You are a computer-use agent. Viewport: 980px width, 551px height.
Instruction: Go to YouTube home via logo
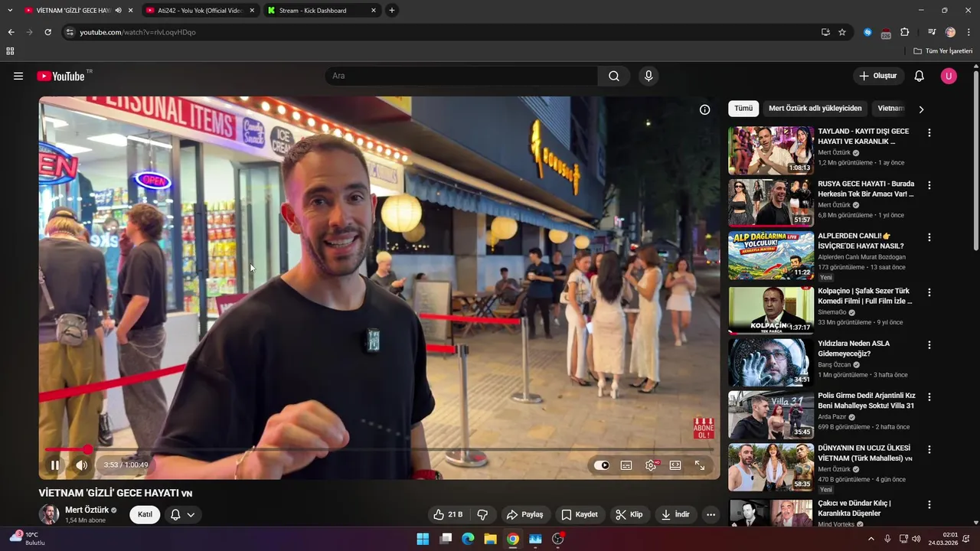(60, 76)
